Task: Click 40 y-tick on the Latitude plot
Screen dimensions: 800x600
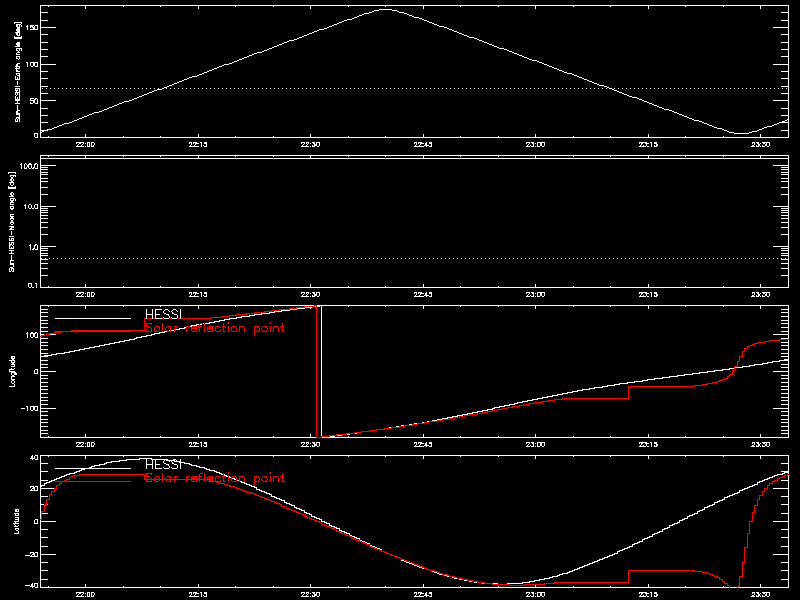Action: point(34,458)
